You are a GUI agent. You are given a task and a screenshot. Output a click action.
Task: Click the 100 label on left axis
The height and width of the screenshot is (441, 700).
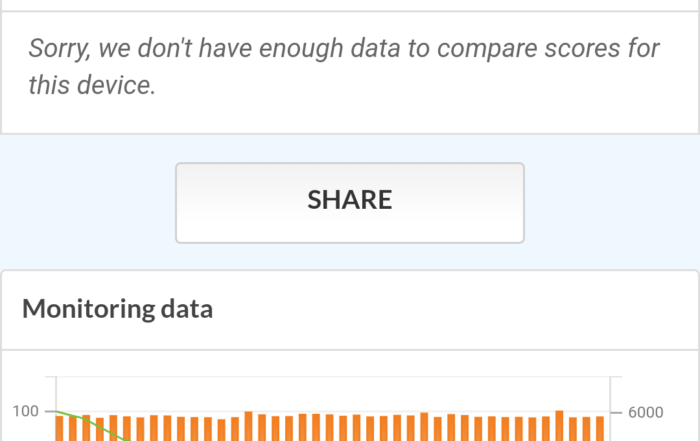26,411
